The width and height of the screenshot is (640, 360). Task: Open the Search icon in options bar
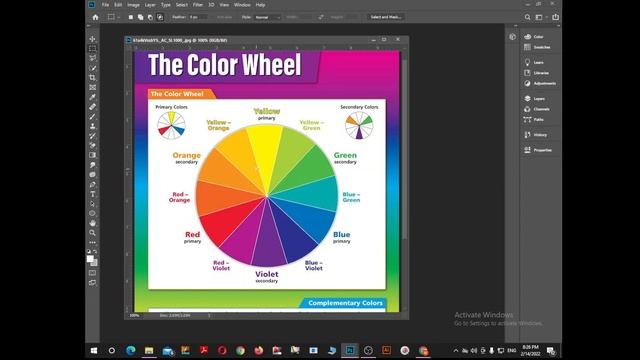[x=527, y=17]
